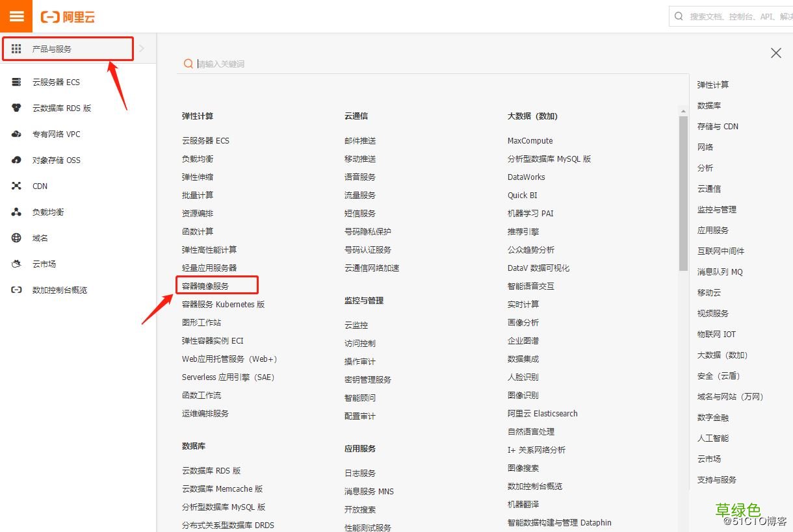Click the hamburger menu icon
The width and height of the screenshot is (793, 532).
tap(16, 16)
